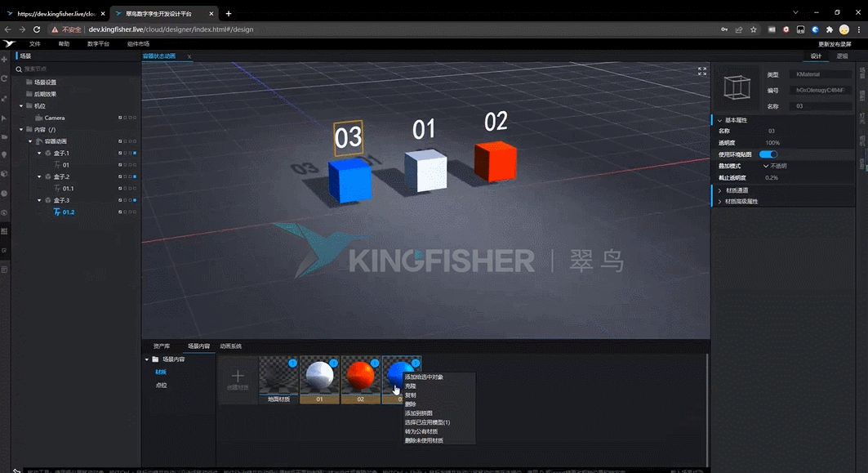Switch to the 资产库 tab
This screenshot has width=868, height=473.
coord(162,346)
